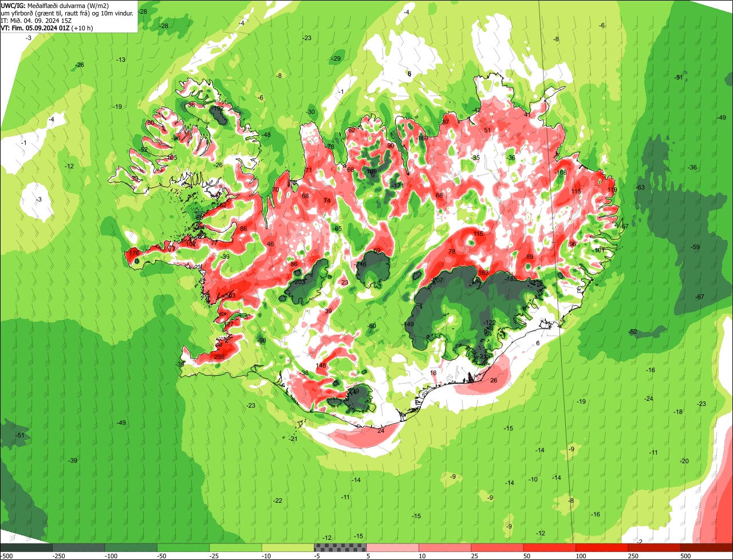Select the light pink 5 to 10 legend swatch
Image resolution: width=733 pixels, height=560 pixels.
(393, 547)
